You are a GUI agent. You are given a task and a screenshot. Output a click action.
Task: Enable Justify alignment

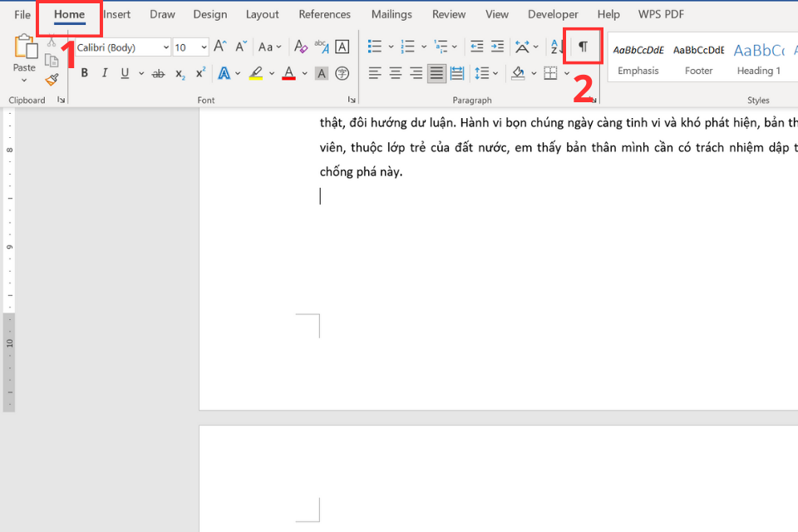436,73
